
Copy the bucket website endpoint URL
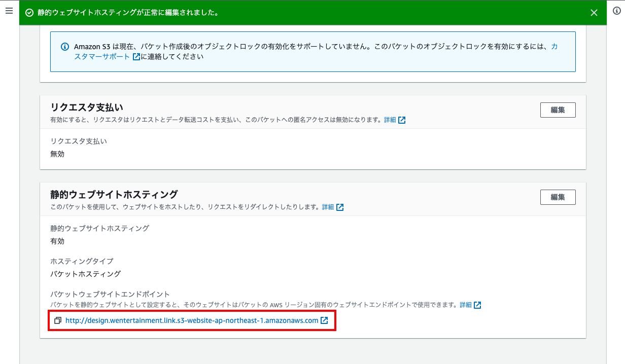pos(58,320)
